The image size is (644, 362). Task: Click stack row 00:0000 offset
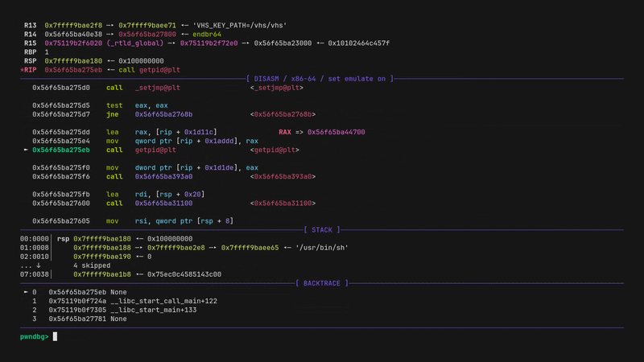[35, 239]
